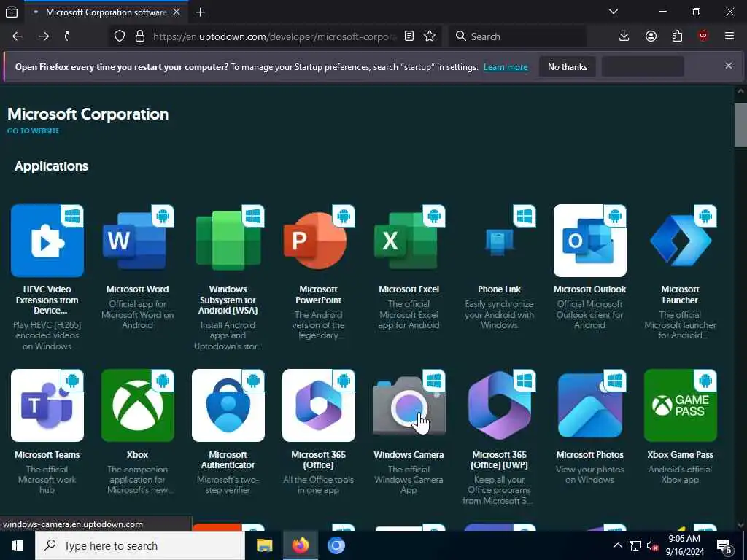
Task: Click the No thanks button
Action: pos(568,66)
